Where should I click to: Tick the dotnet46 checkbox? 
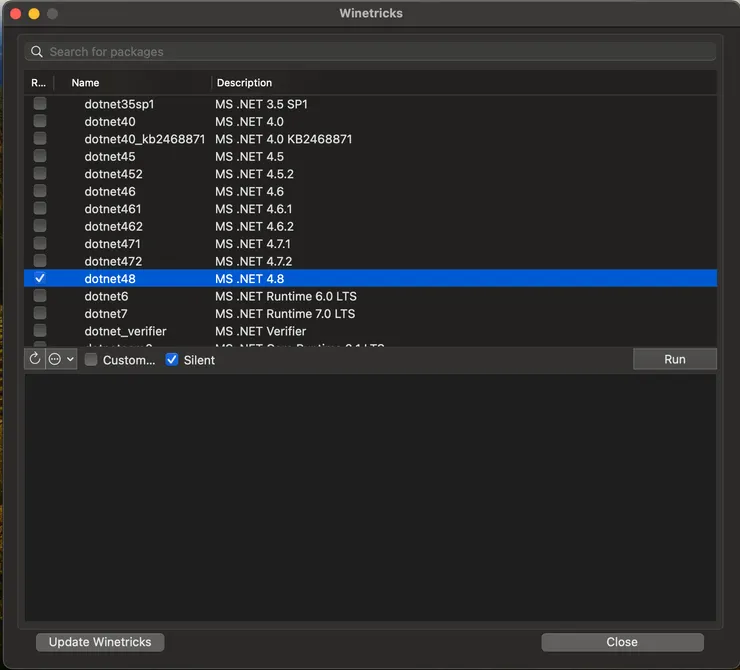tap(40, 191)
